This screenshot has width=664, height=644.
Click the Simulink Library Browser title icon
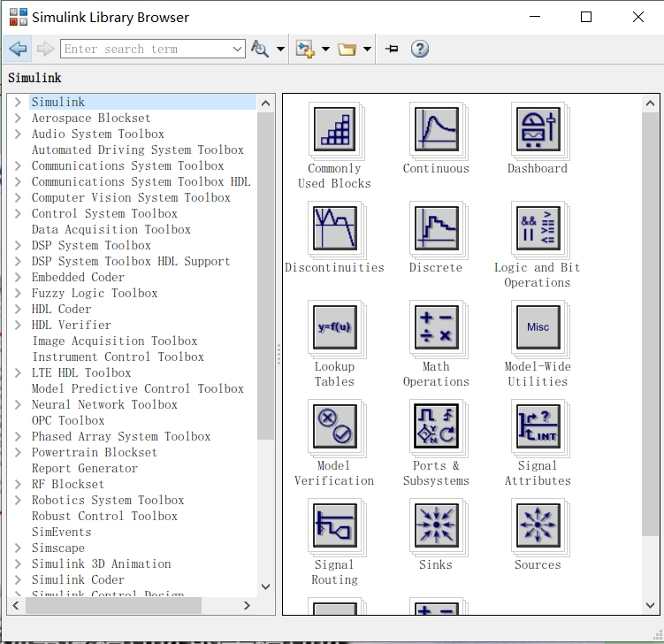pos(19,17)
